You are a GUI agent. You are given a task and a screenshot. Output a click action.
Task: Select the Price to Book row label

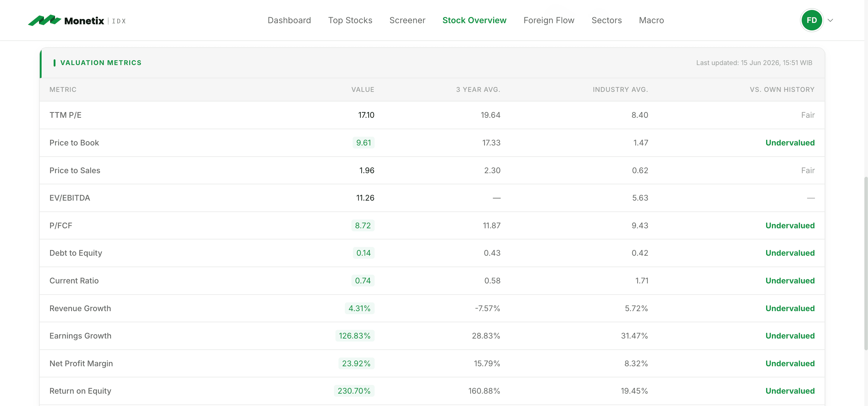[74, 143]
